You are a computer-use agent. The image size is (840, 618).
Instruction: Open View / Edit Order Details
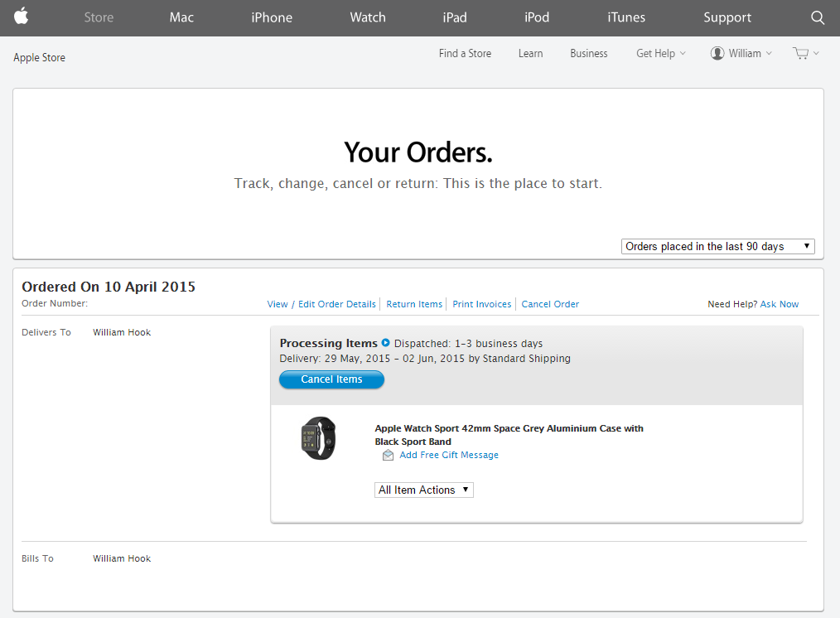(x=321, y=304)
